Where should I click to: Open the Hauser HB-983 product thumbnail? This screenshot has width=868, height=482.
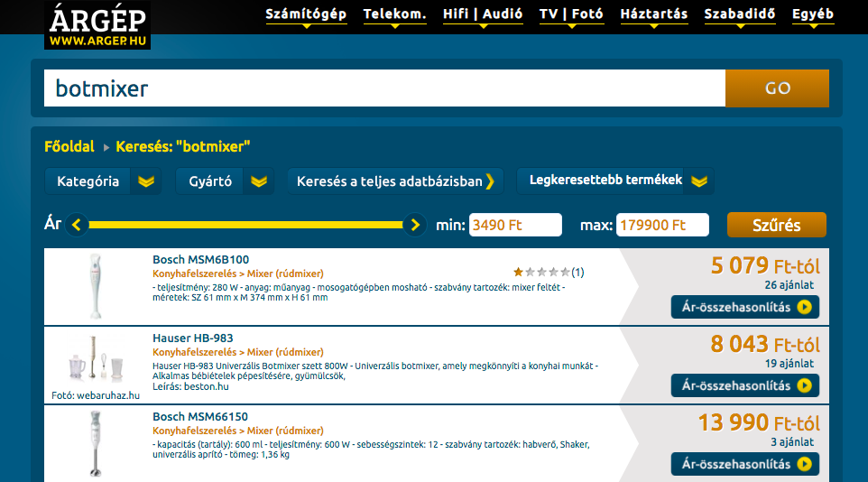click(x=96, y=358)
